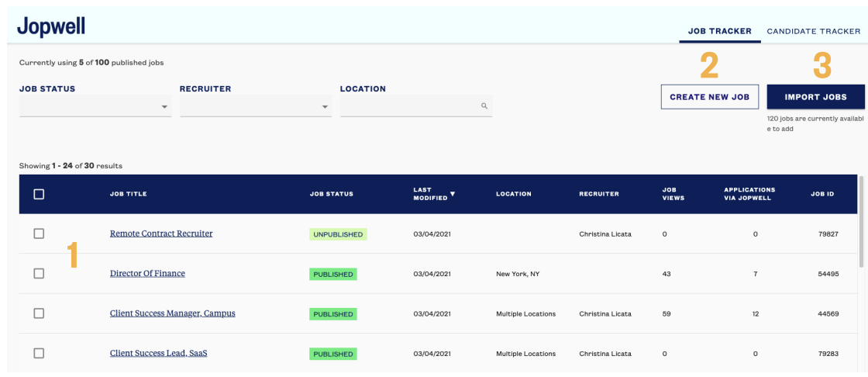The height and width of the screenshot is (377, 868).
Task: Click the 12 applications value
Action: (755, 314)
